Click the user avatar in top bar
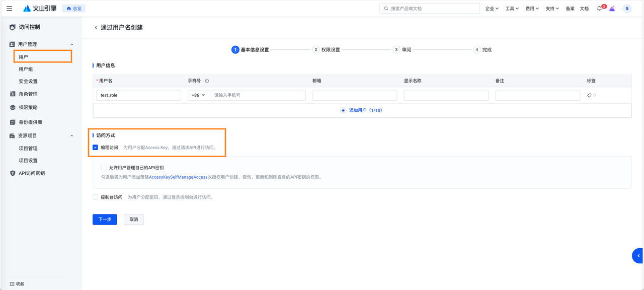This screenshot has width=644, height=290. (x=627, y=9)
